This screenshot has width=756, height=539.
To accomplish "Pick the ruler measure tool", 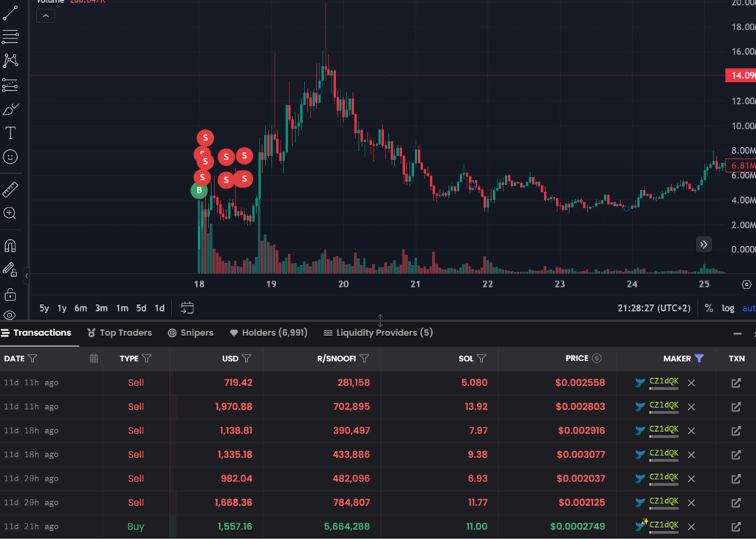I will pos(10,190).
